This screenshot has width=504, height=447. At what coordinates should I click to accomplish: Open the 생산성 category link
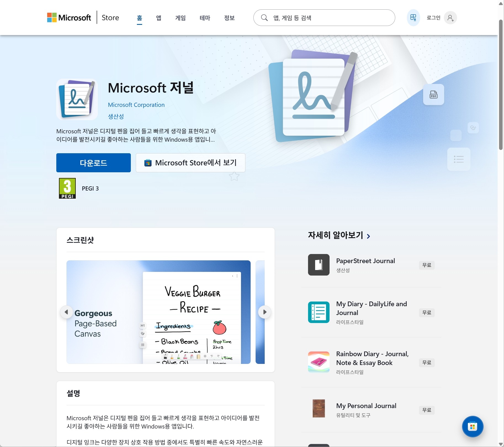coord(116,116)
